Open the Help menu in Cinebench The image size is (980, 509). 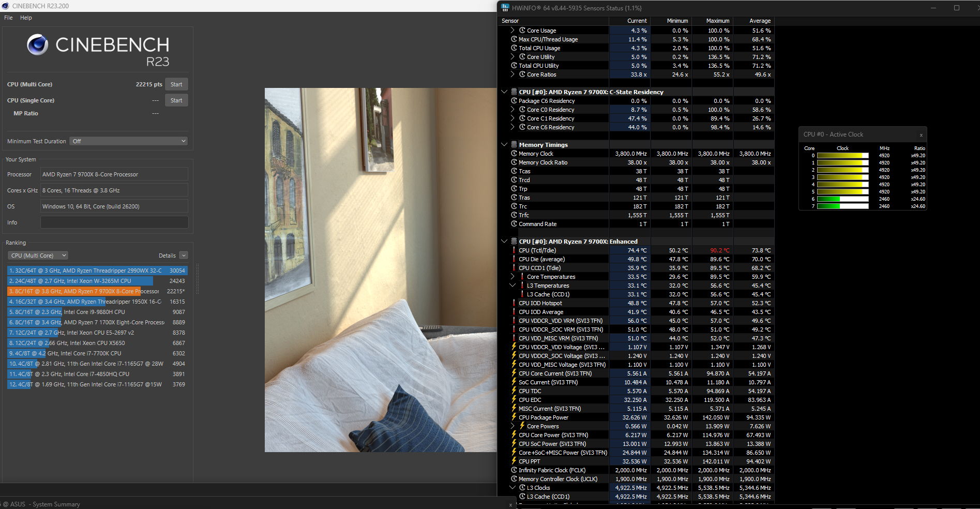[x=26, y=18]
